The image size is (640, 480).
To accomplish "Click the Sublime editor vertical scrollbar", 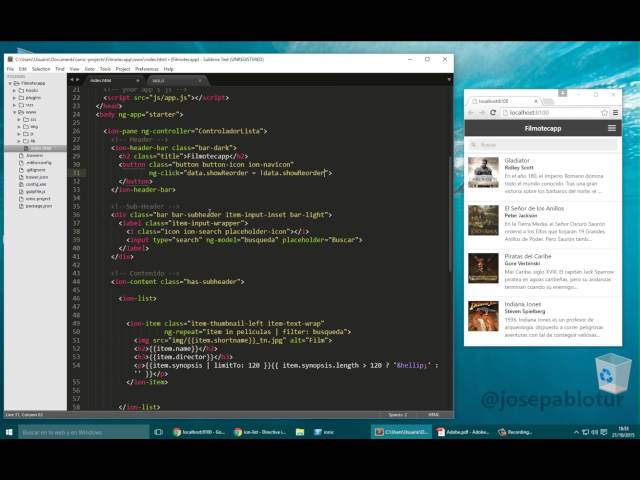I will pyautogui.click(x=451, y=212).
